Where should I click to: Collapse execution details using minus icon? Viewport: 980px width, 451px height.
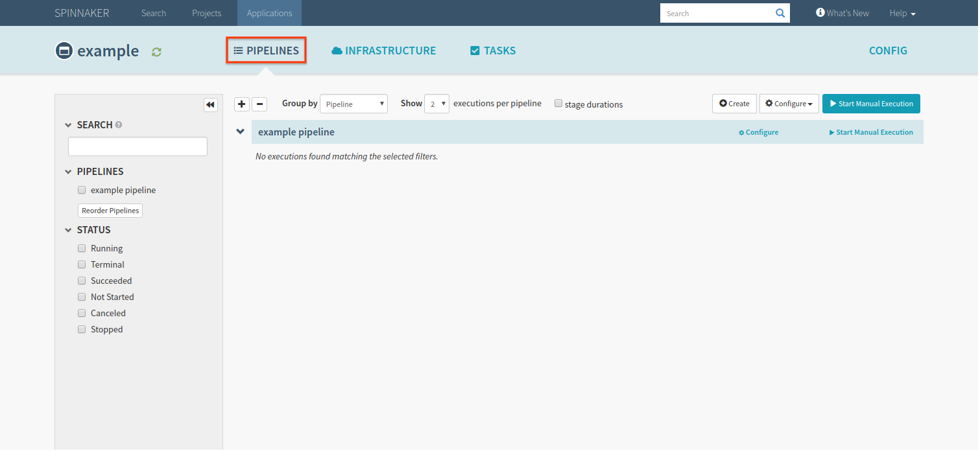(x=259, y=104)
